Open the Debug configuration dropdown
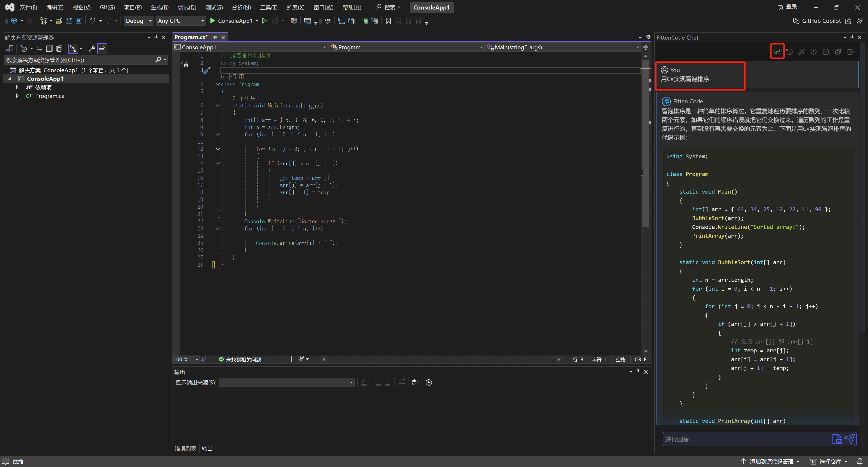Image resolution: width=868 pixels, height=467 pixels. click(x=138, y=21)
